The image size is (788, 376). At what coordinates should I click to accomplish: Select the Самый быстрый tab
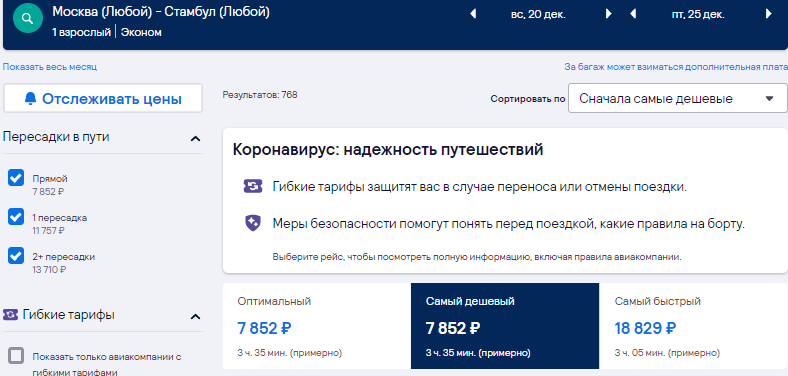point(693,326)
